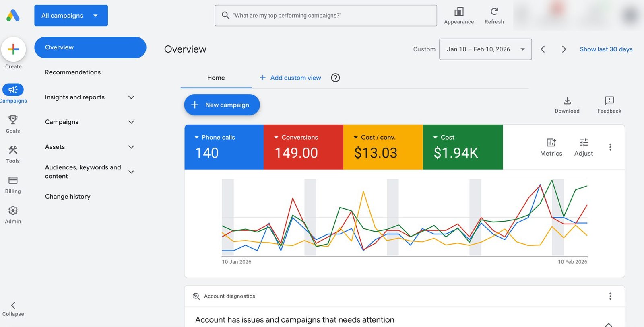This screenshot has height=327, width=644.
Task: Select the Campaigns megaphone icon
Action: (x=13, y=90)
